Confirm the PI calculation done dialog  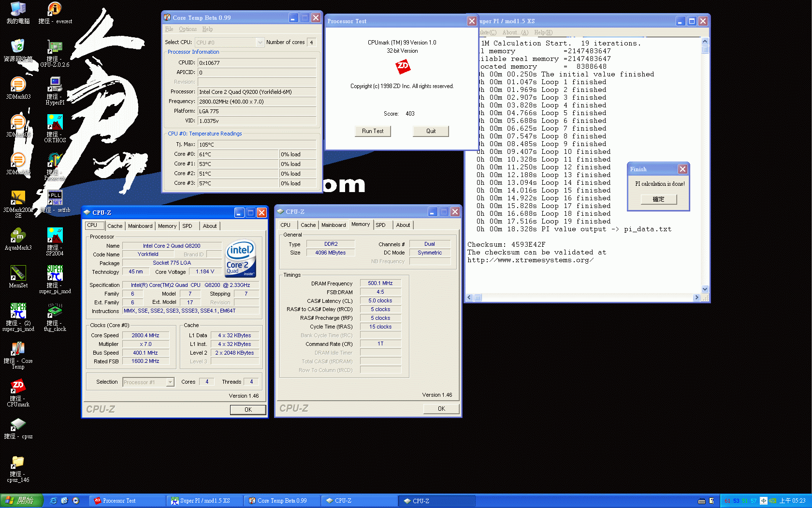[658, 199]
